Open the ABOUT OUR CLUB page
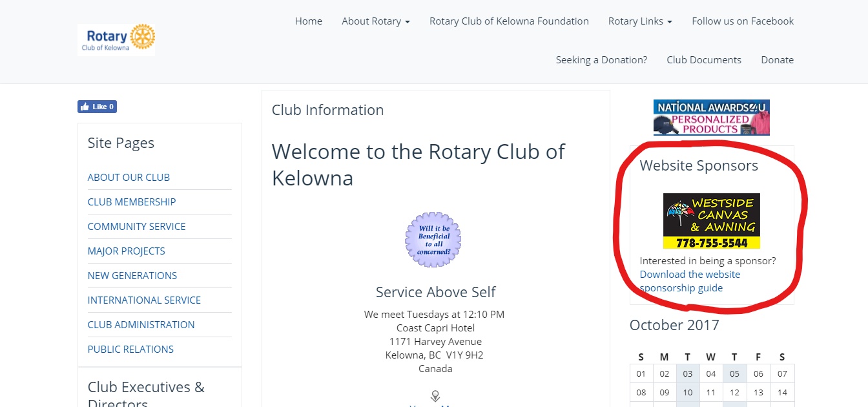 click(129, 177)
